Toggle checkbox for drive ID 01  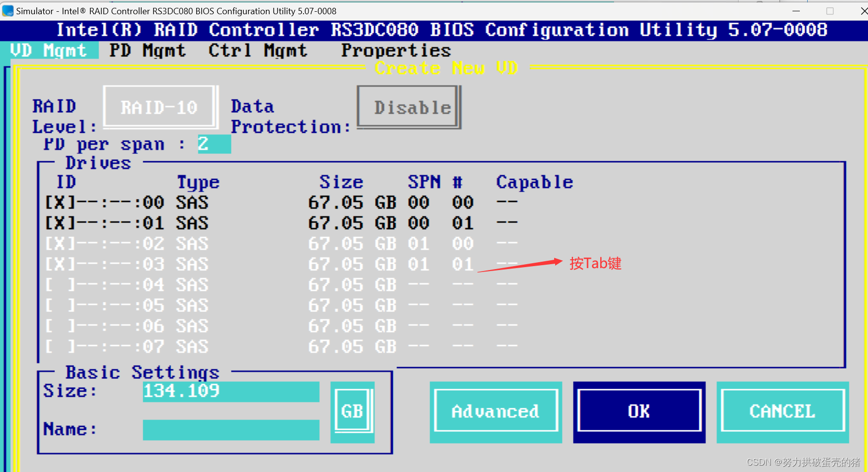click(60, 223)
